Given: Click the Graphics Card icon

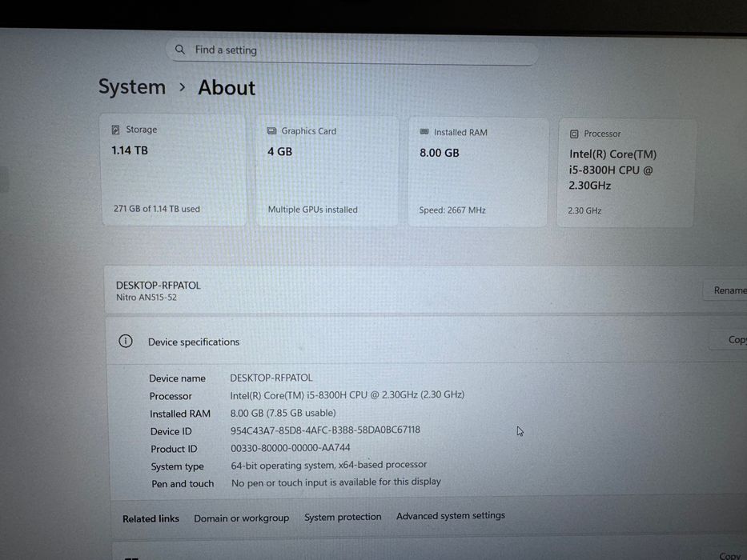Looking at the screenshot, I should tap(271, 131).
